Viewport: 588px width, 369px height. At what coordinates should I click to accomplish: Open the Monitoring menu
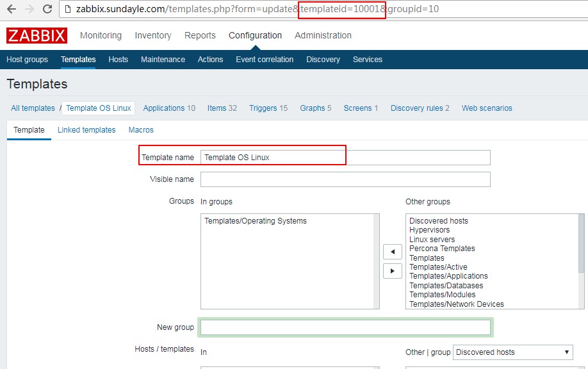click(x=101, y=35)
